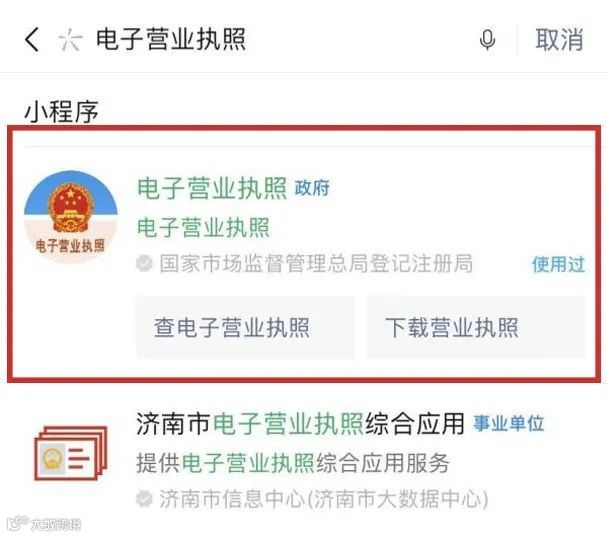Click the 使用过 label
Image resolution: width=607 pixels, height=537 pixels.
558,264
